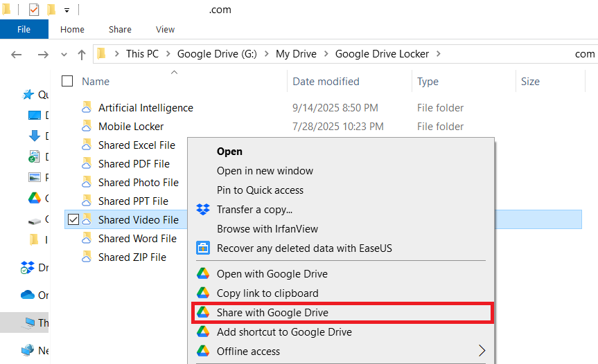Choose Share with Google Drive
Image resolution: width=598 pixels, height=364 pixels.
tap(272, 313)
